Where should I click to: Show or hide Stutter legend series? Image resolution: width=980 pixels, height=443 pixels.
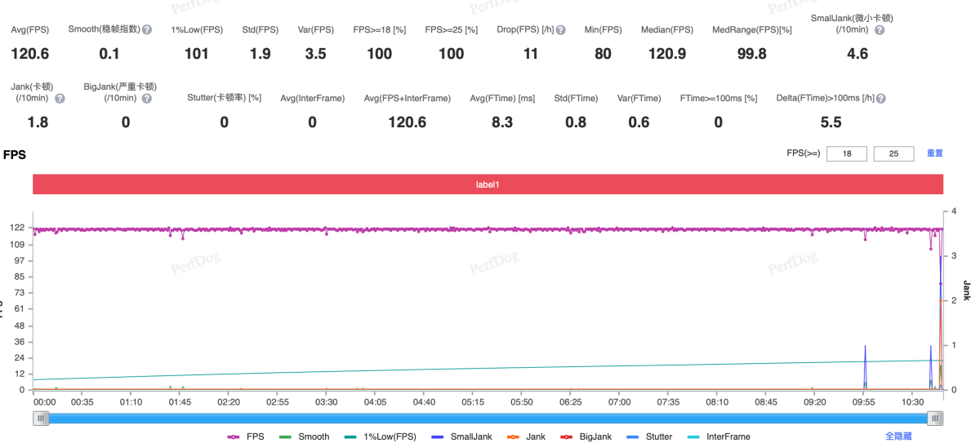point(650,436)
